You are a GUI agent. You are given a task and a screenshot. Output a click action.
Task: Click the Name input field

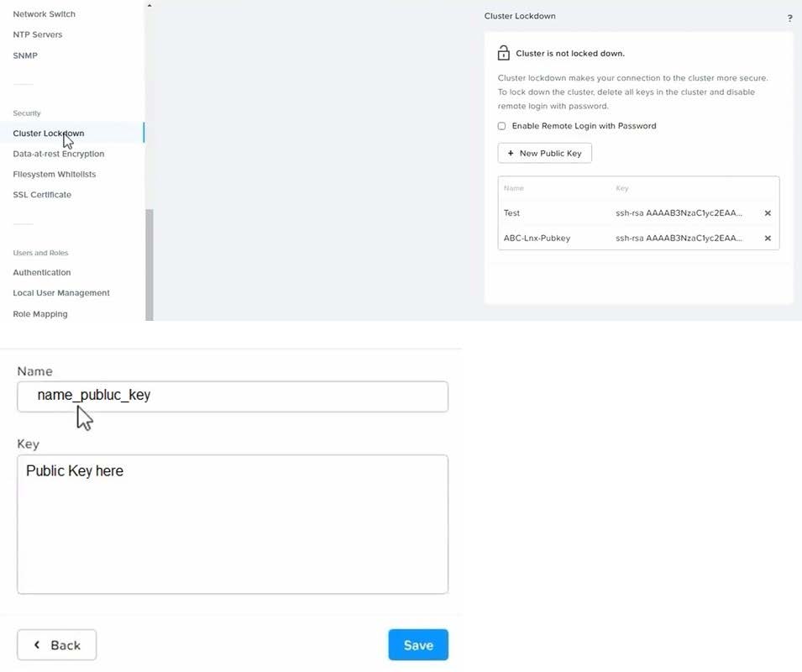coord(233,396)
